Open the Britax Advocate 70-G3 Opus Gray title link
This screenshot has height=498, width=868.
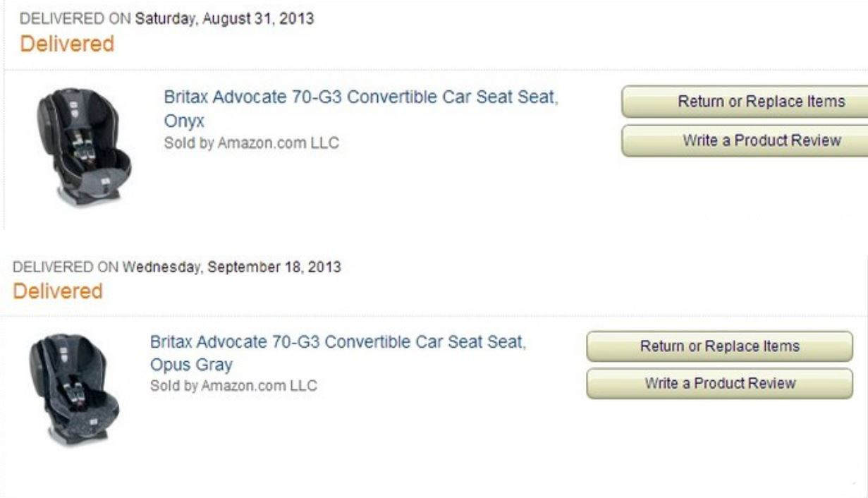[338, 343]
